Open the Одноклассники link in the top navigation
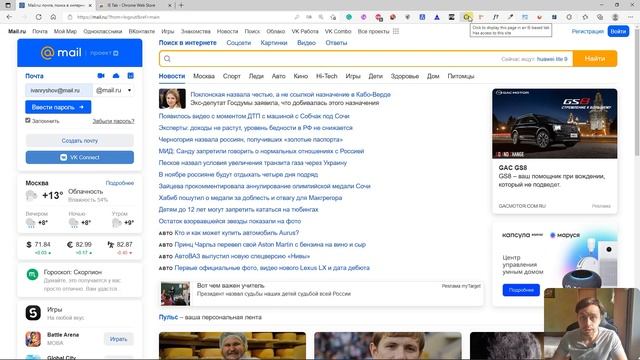 102,31
